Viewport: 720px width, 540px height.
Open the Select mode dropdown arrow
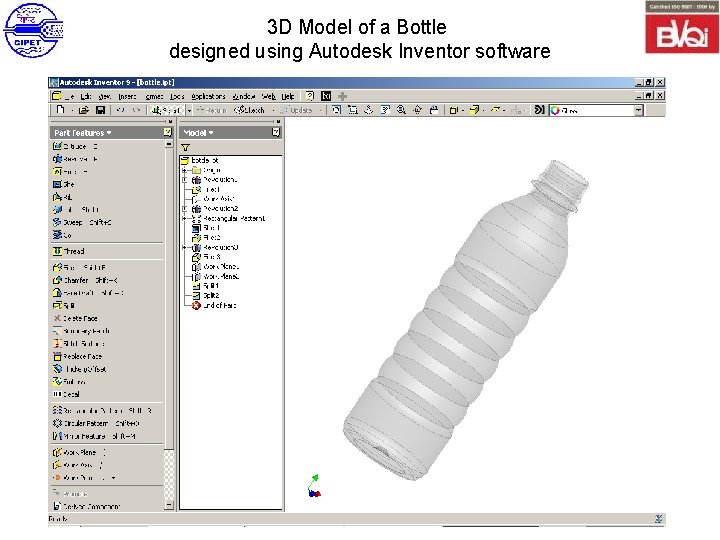click(189, 111)
